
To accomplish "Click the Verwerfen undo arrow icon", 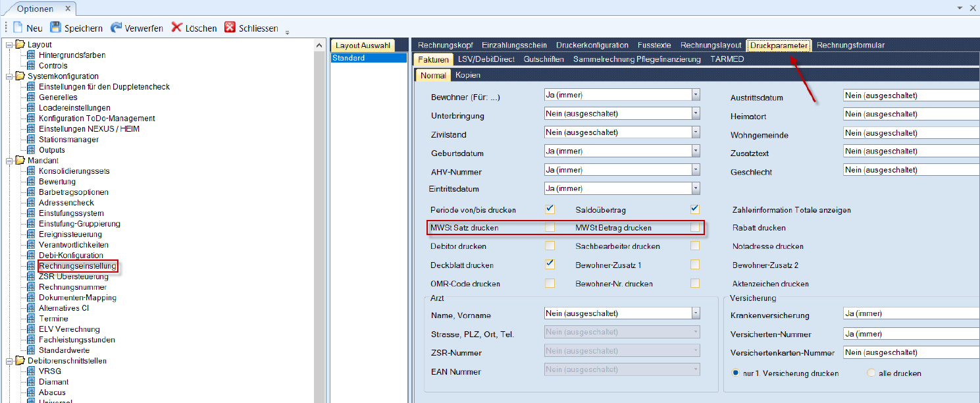I will pyautogui.click(x=116, y=28).
